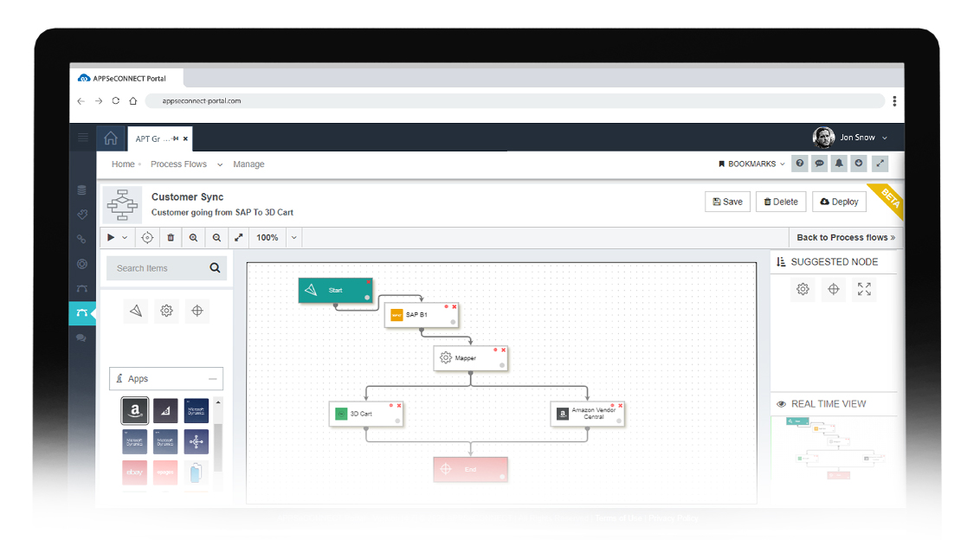The width and height of the screenshot is (980, 540).
Task: Open the help question-mark icon
Action: pos(799,164)
